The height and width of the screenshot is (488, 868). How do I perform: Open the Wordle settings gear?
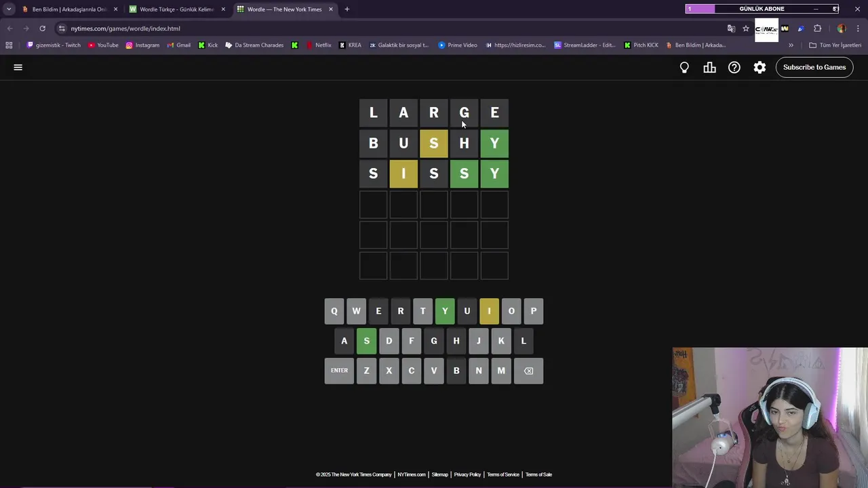tap(759, 67)
